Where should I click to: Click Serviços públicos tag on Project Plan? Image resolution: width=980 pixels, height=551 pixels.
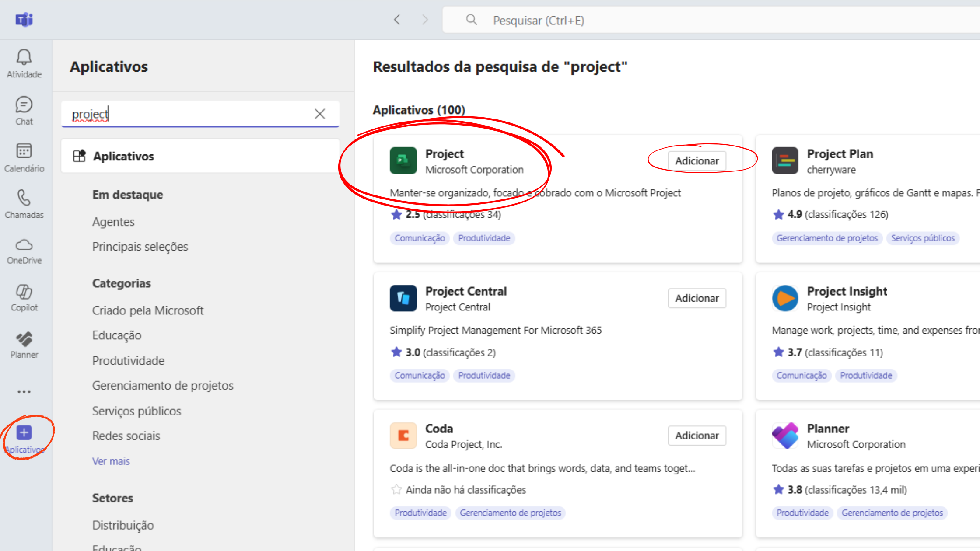click(923, 238)
